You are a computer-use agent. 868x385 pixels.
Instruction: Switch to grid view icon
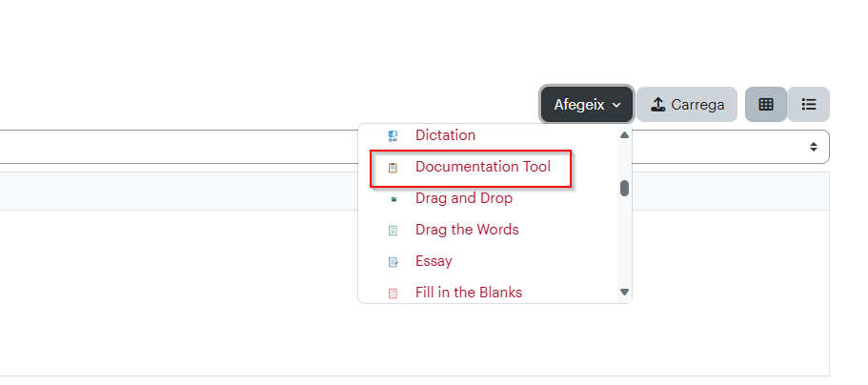pos(766,104)
